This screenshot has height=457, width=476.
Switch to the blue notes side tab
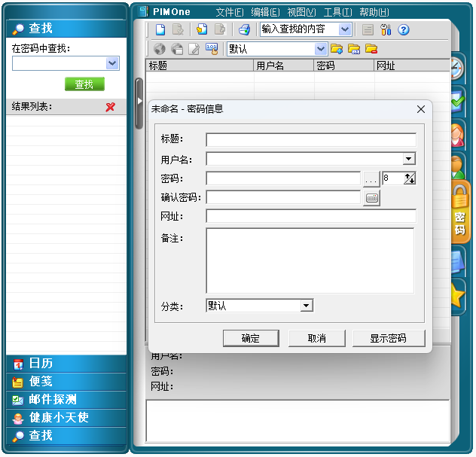click(458, 260)
